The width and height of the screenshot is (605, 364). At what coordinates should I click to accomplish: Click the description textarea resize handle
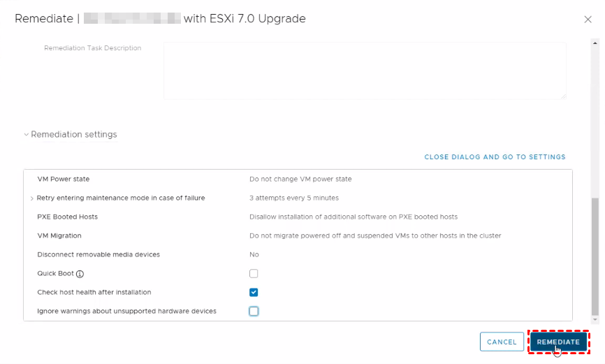click(x=562, y=95)
